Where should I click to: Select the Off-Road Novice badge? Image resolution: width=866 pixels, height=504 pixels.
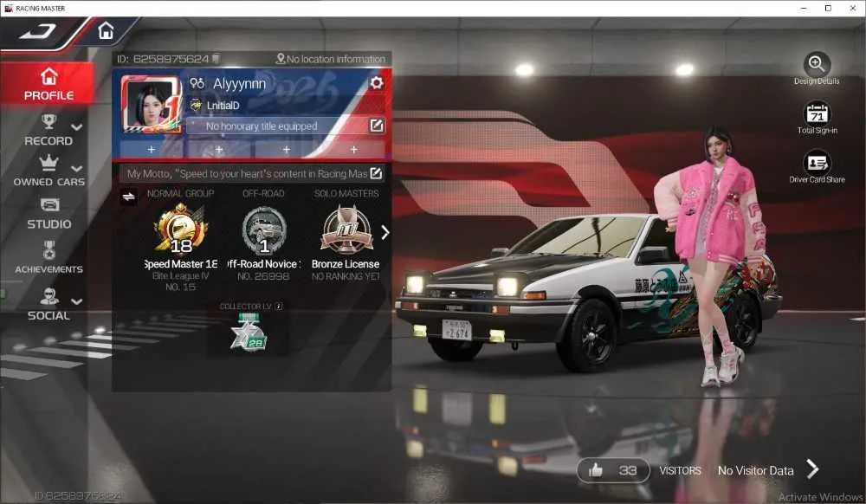264,230
